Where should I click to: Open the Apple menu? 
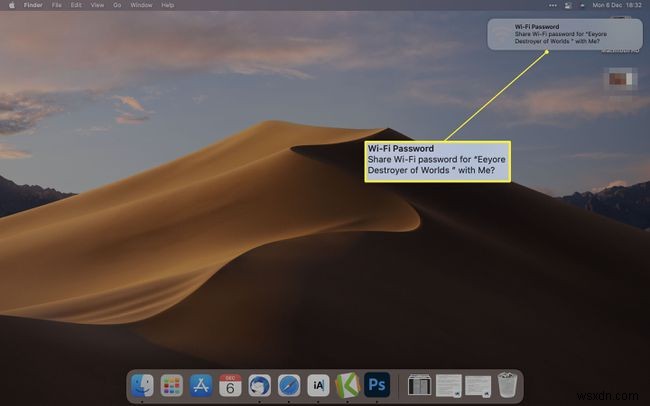(12, 5)
